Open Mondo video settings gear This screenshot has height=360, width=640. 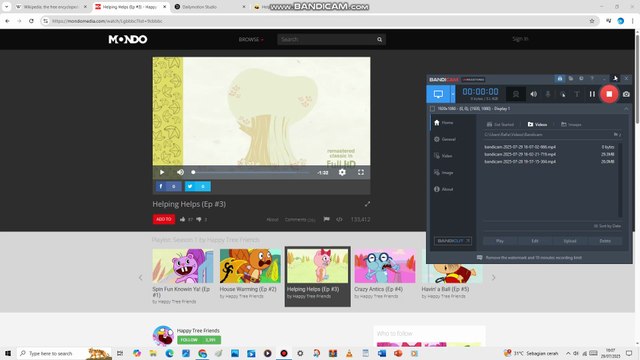click(x=342, y=172)
